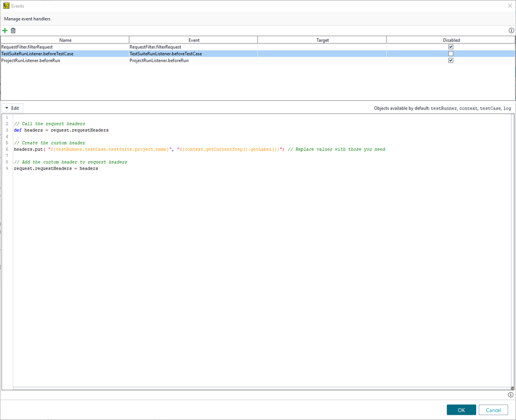Sort handlers by the Name column header

click(x=65, y=40)
